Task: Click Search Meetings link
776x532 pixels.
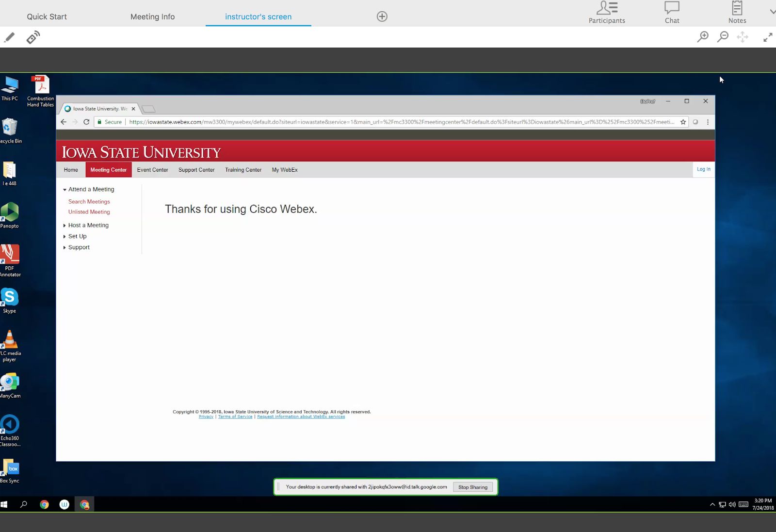Action: coord(89,202)
